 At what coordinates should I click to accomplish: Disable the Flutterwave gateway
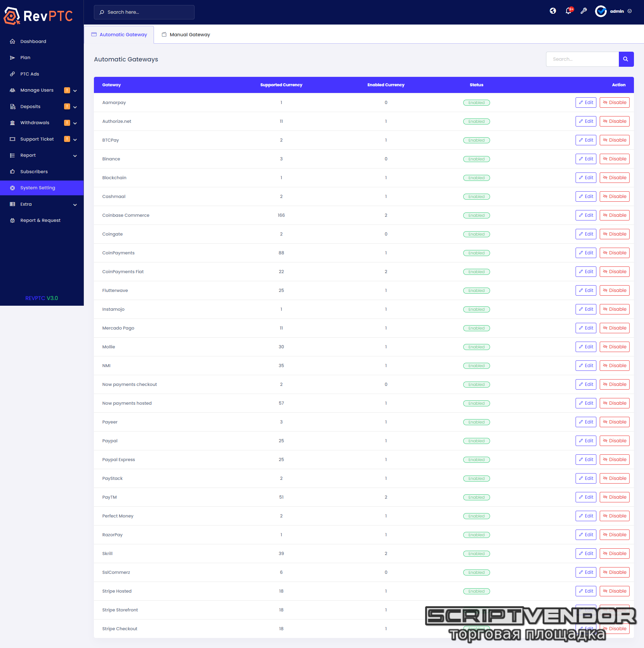tap(614, 290)
